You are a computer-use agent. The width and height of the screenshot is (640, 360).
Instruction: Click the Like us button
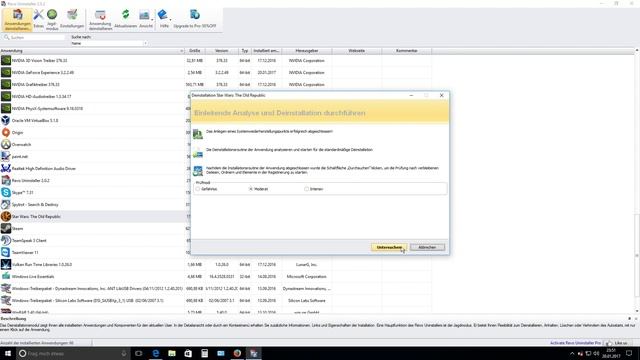point(618,343)
